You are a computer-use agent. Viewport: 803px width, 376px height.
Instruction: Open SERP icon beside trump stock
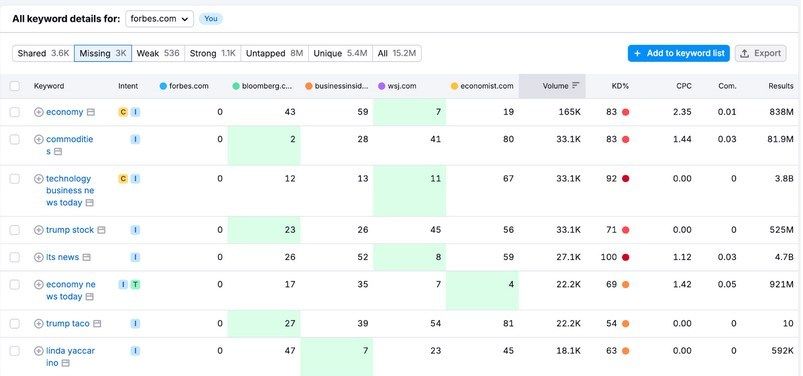pyautogui.click(x=101, y=230)
